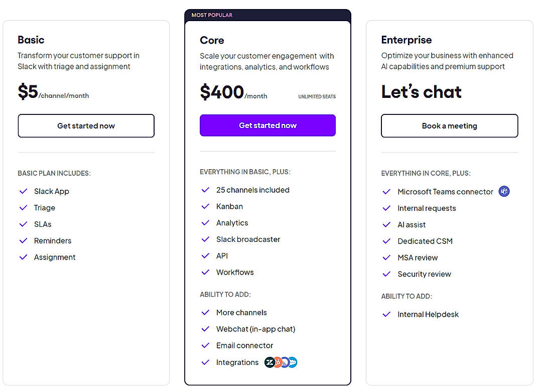Click Book a meeting for Enterprise
The height and width of the screenshot is (392, 537).
(x=449, y=125)
